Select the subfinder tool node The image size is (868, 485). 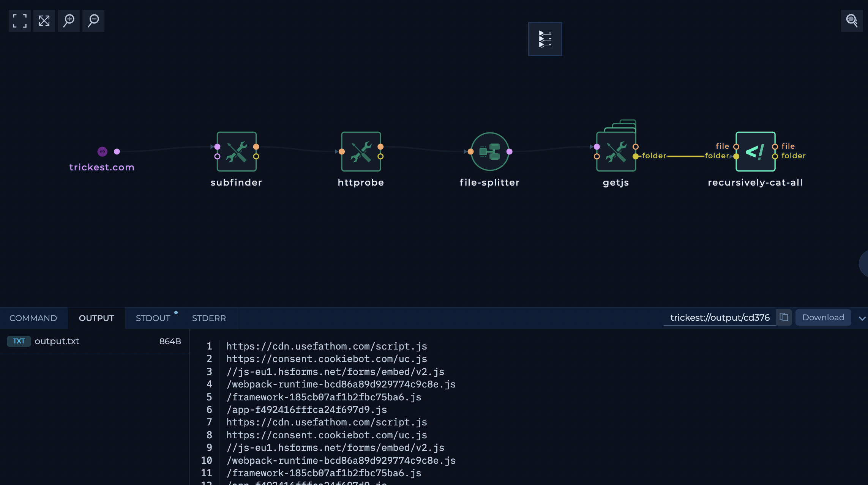237,152
